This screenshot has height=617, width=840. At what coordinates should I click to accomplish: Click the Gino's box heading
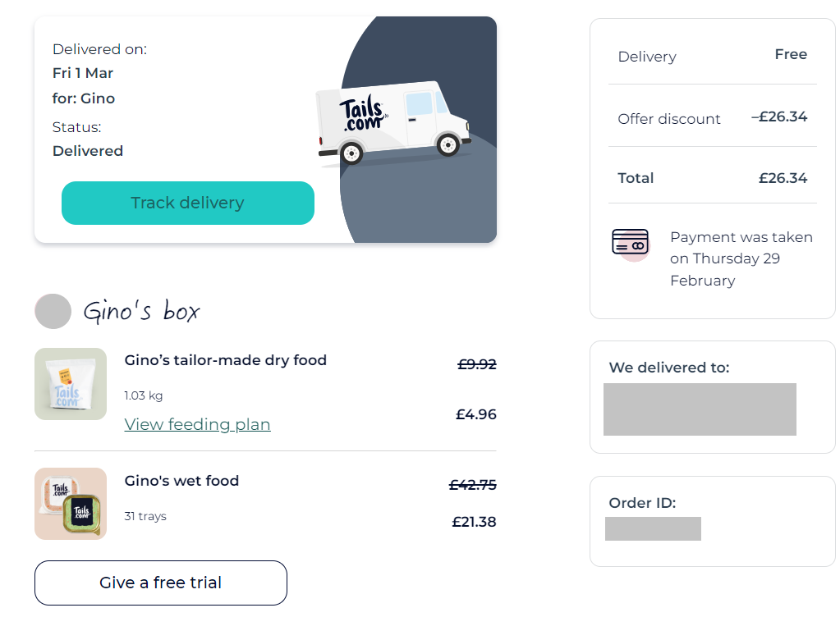[x=141, y=310]
